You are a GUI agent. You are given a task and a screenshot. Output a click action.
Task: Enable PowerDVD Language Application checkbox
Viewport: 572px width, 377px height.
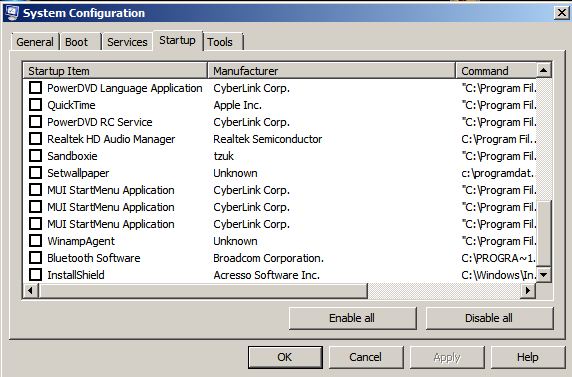click(35, 88)
